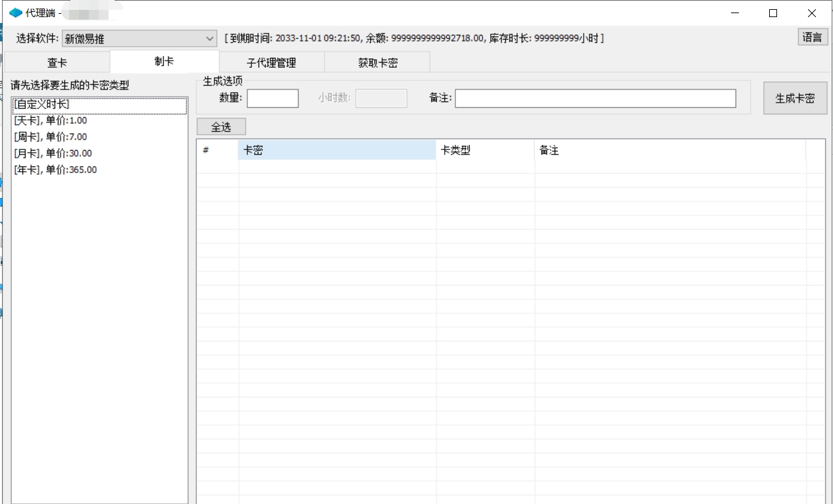Viewport: 833px width, 504px height.
Task: Sort by the 卡密 column header
Action: click(336, 150)
